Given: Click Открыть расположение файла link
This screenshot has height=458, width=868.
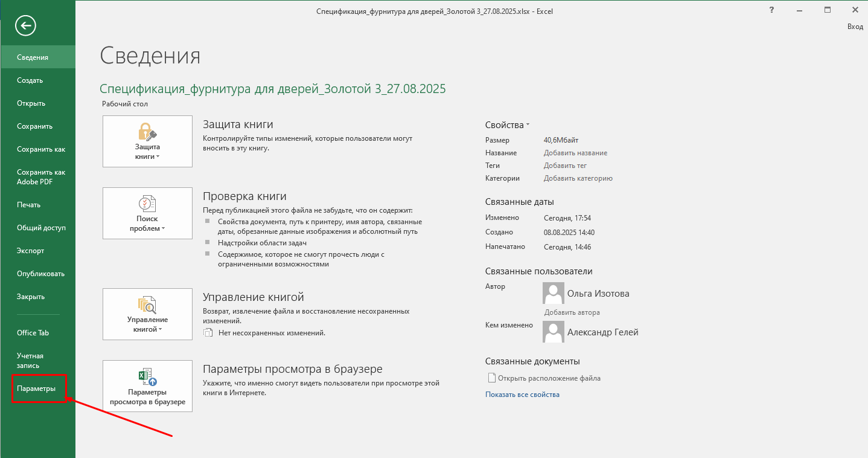Looking at the screenshot, I should pos(549,378).
